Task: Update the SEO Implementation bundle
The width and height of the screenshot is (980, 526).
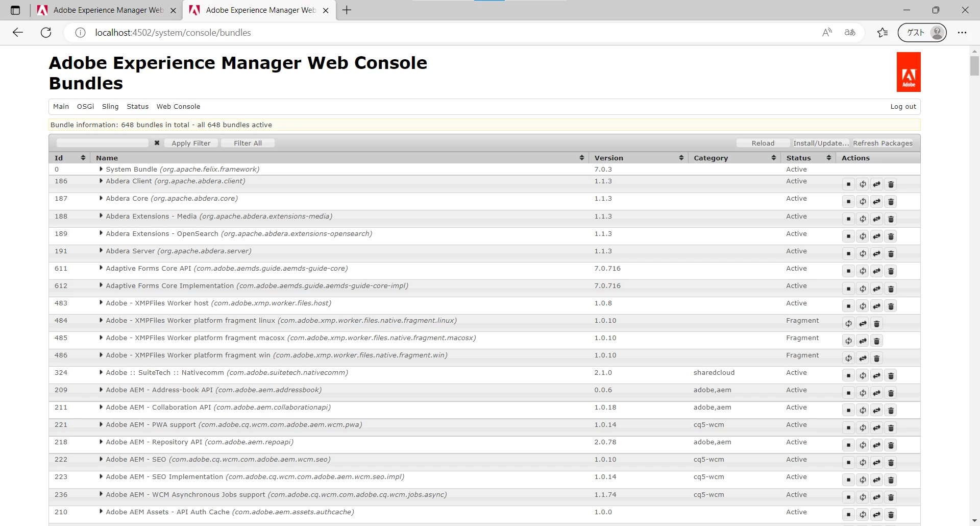Action: click(x=877, y=480)
